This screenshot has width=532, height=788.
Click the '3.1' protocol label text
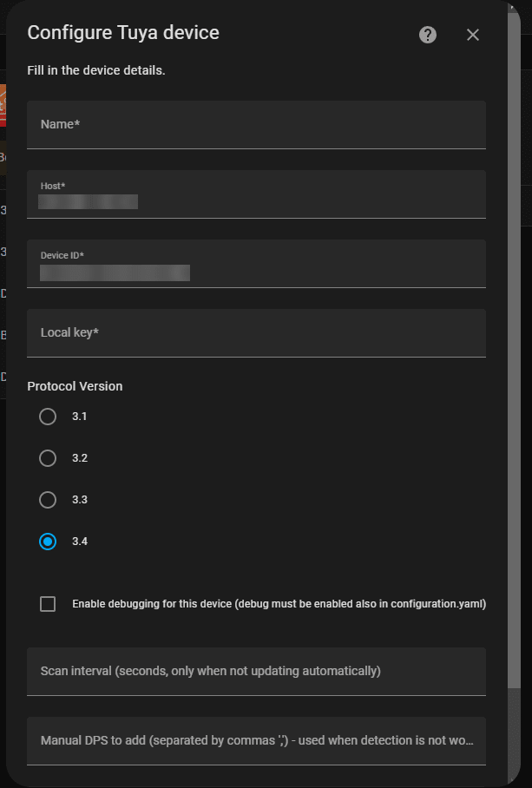[x=80, y=417]
